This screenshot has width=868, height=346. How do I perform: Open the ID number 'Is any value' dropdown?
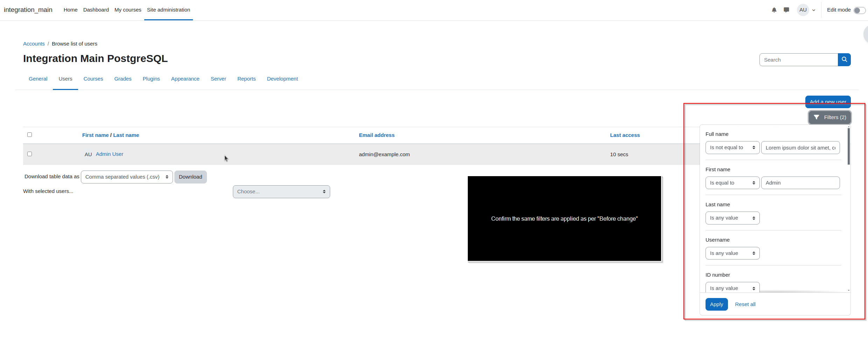click(x=732, y=288)
